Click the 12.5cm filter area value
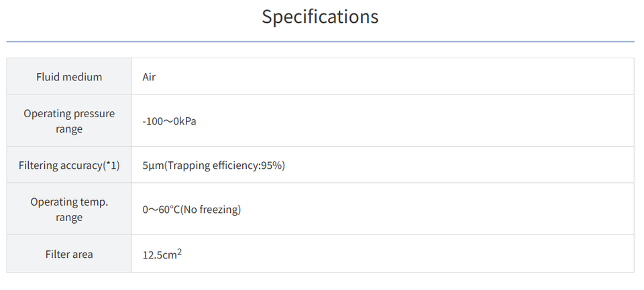 tap(158, 255)
